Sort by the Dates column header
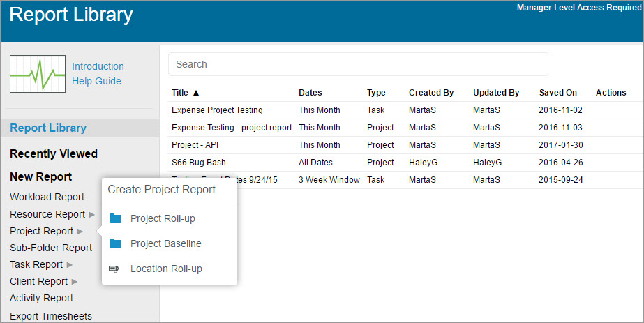Screen dimensions: 644x323 pyautogui.click(x=310, y=93)
